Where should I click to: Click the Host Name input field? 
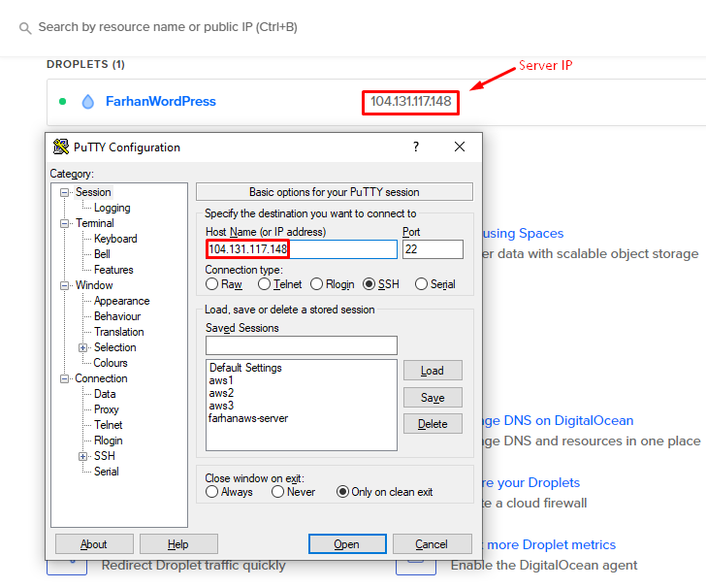click(x=302, y=249)
